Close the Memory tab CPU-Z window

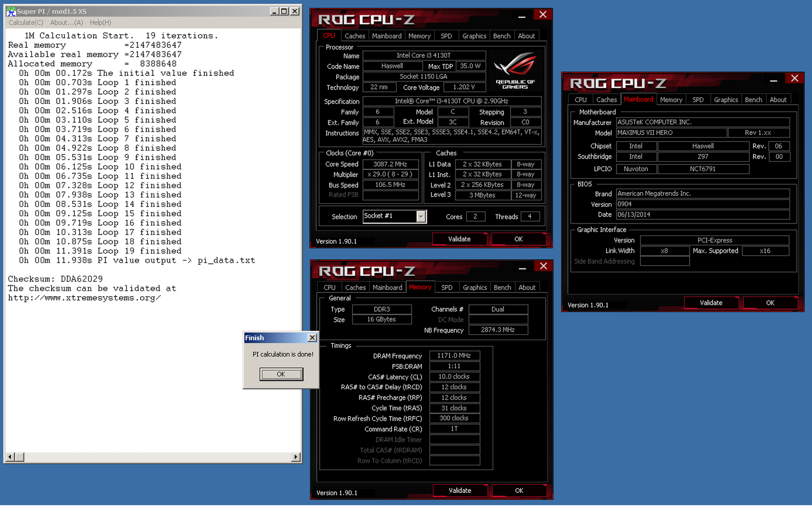click(x=543, y=266)
